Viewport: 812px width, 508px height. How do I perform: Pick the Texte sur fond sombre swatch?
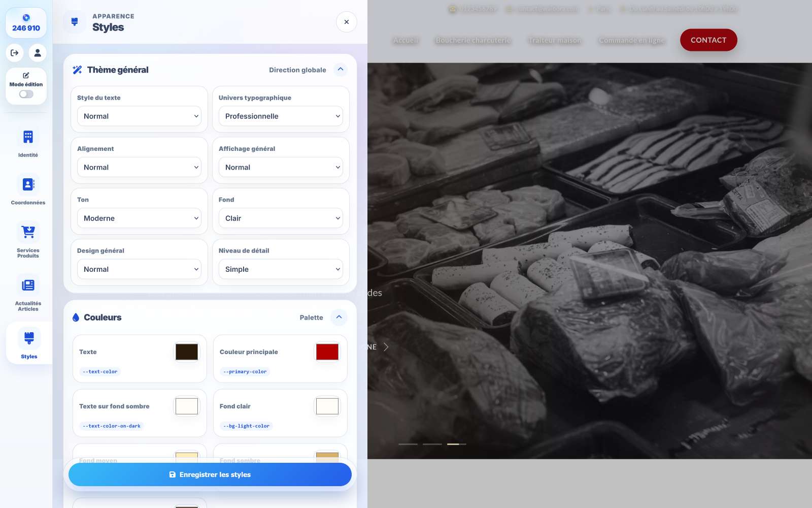point(187,406)
